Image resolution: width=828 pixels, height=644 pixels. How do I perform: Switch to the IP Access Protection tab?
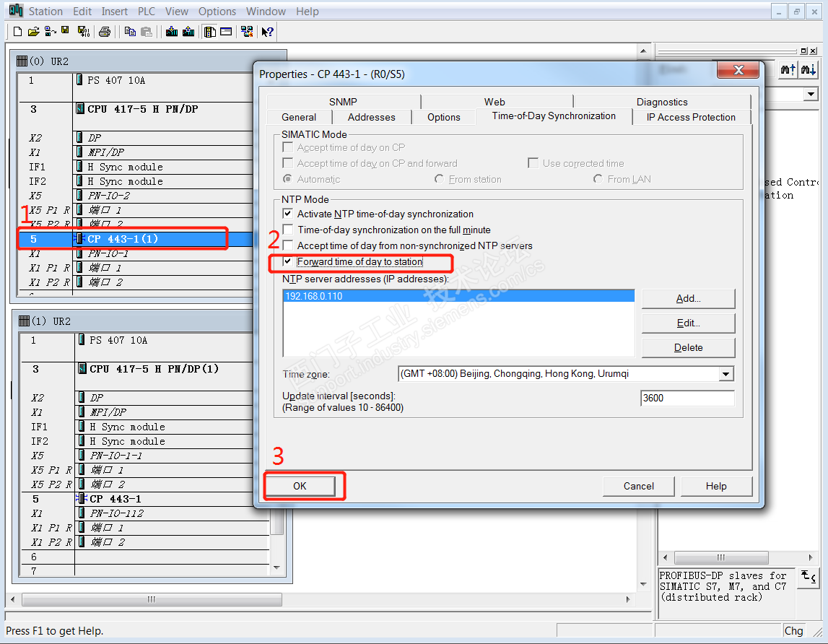coord(691,117)
